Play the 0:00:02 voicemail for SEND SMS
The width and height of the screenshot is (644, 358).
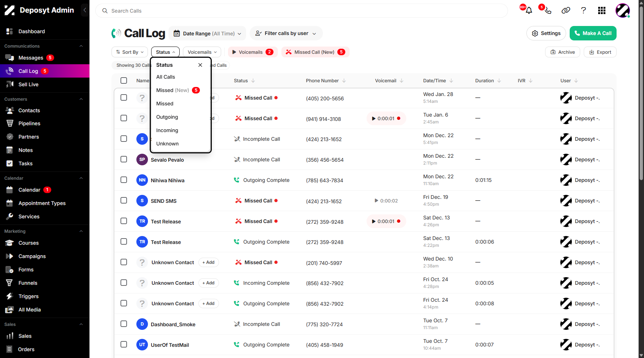pyautogui.click(x=386, y=201)
